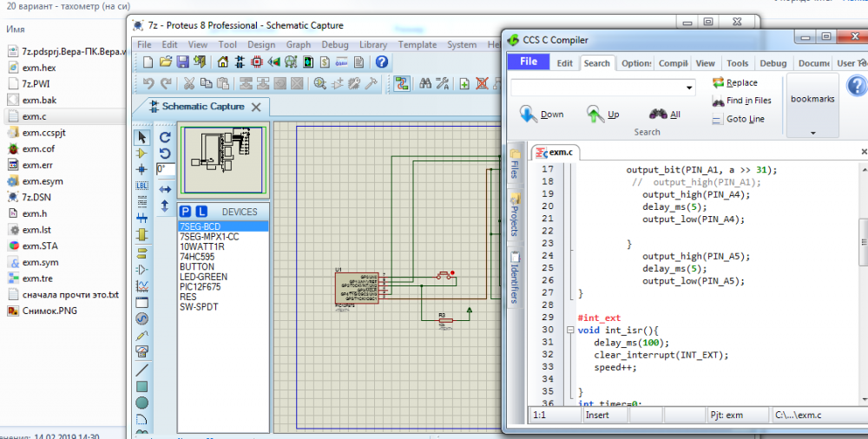Open the Debug menu in Proteus

[335, 45]
